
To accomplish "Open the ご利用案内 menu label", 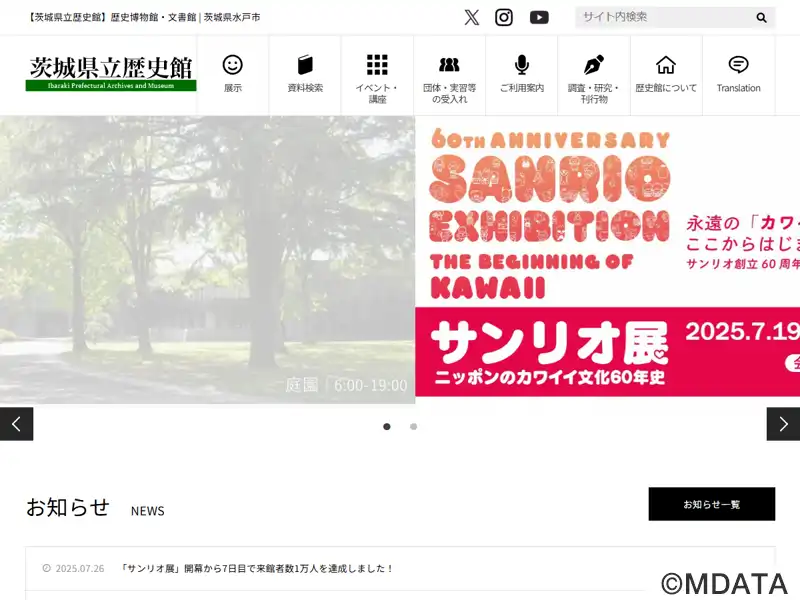I will 521,88.
